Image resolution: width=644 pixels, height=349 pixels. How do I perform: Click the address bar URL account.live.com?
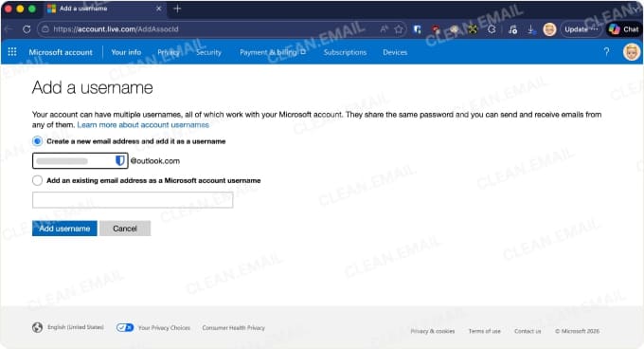tap(116, 29)
